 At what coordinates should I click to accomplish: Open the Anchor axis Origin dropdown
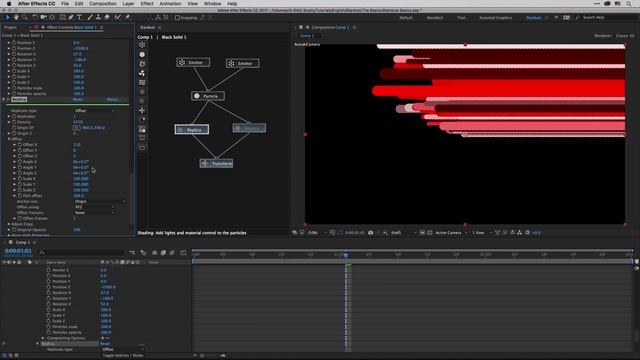pyautogui.click(x=100, y=201)
